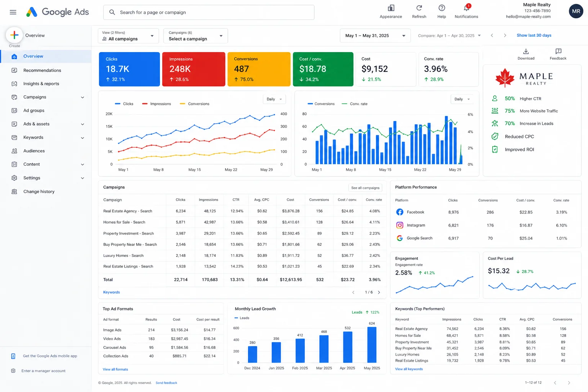Image resolution: width=588 pixels, height=392 pixels.
Task: Click the Ad groups sidebar icon
Action: click(14, 111)
